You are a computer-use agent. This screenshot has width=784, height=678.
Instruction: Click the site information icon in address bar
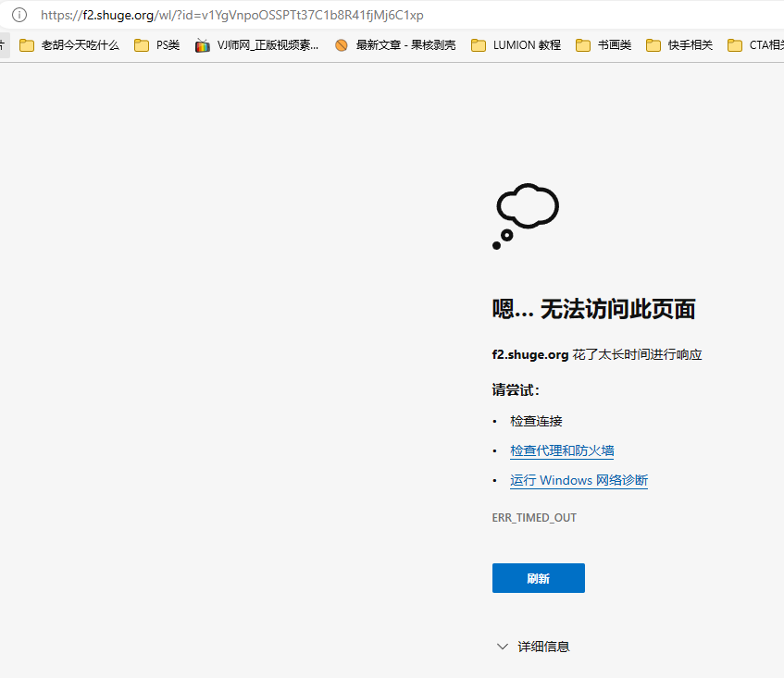pyautogui.click(x=20, y=15)
